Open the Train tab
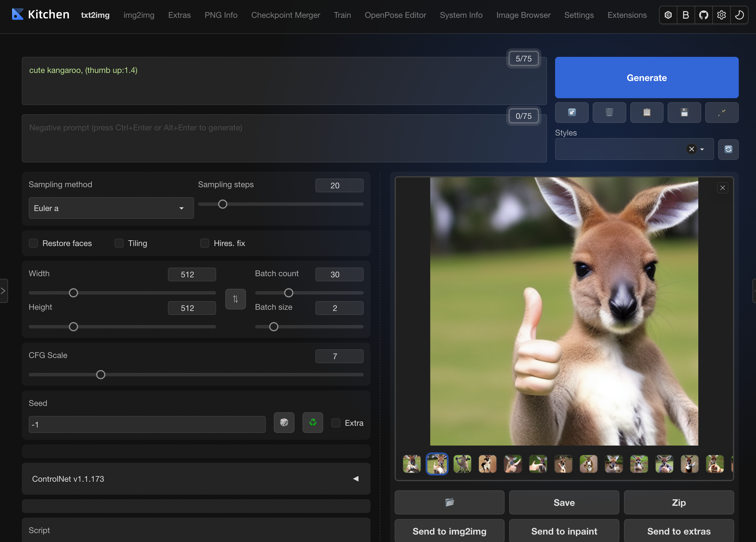 pyautogui.click(x=342, y=15)
